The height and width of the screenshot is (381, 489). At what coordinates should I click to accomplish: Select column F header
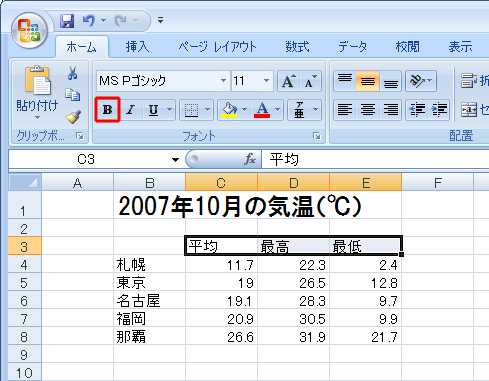[x=438, y=183]
